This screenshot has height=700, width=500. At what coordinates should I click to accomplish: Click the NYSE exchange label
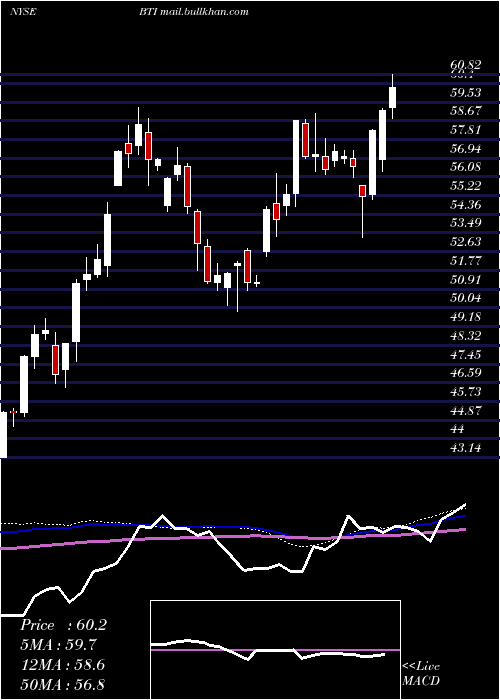click(x=23, y=12)
